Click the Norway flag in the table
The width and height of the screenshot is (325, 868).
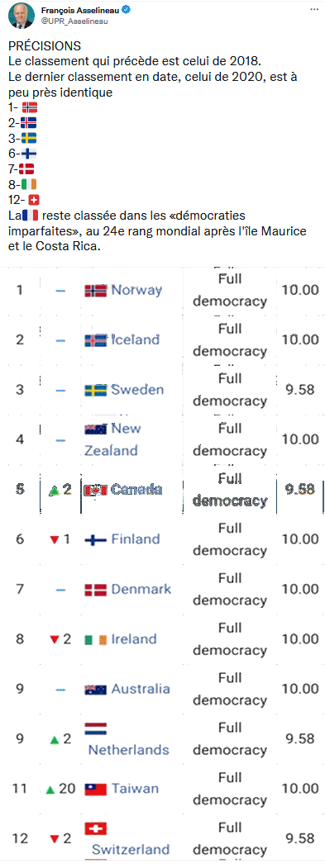(x=95, y=290)
